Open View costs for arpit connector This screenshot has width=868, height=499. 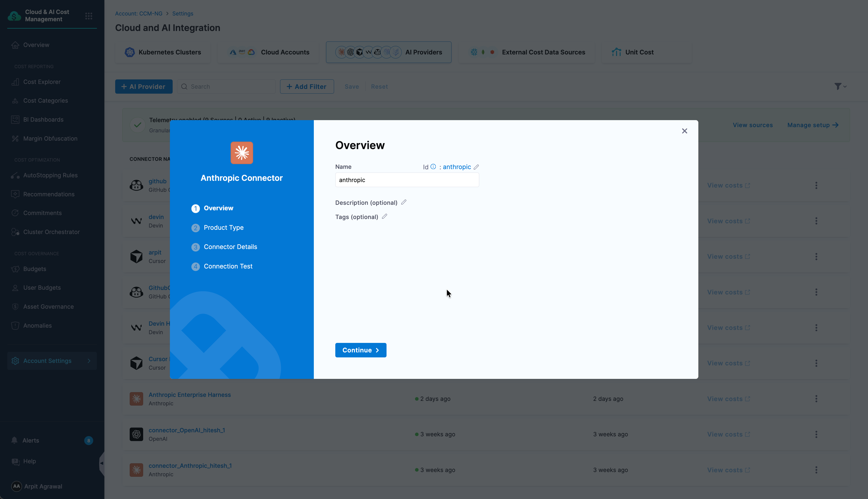[x=729, y=256]
